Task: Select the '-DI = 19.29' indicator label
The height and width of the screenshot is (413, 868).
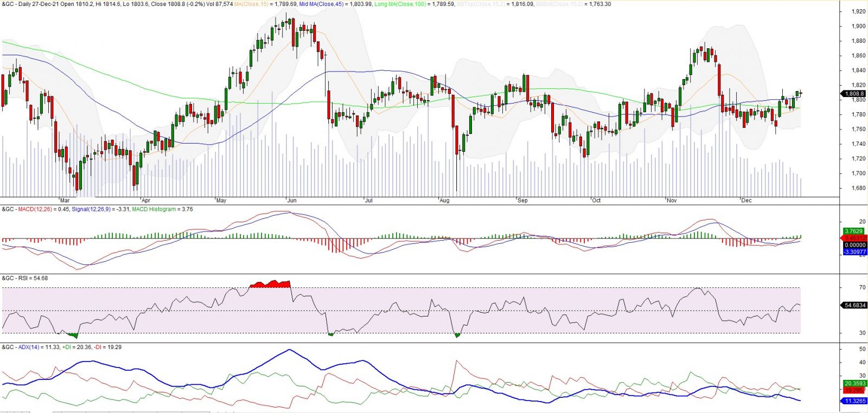Action: tap(107, 347)
